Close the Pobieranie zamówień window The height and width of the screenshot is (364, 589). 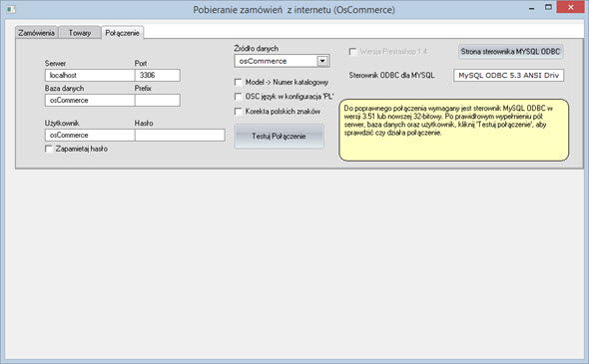570,8
